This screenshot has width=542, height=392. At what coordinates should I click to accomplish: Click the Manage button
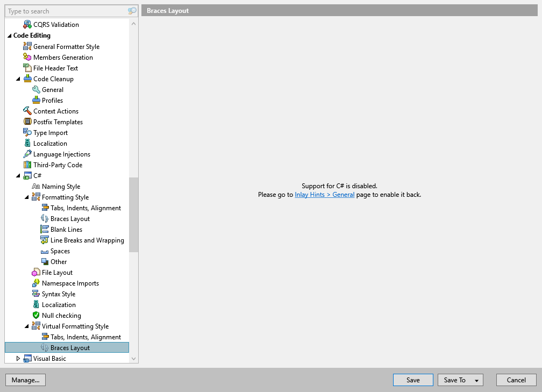(x=25, y=380)
